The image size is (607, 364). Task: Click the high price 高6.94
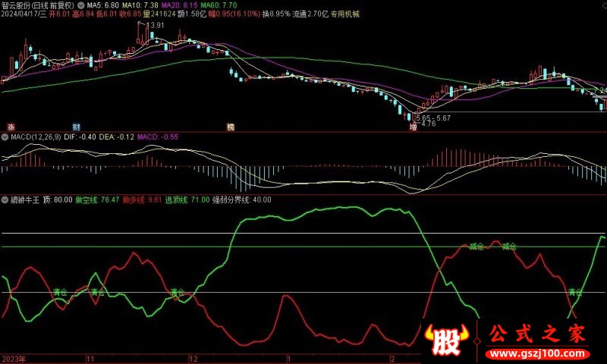point(83,14)
